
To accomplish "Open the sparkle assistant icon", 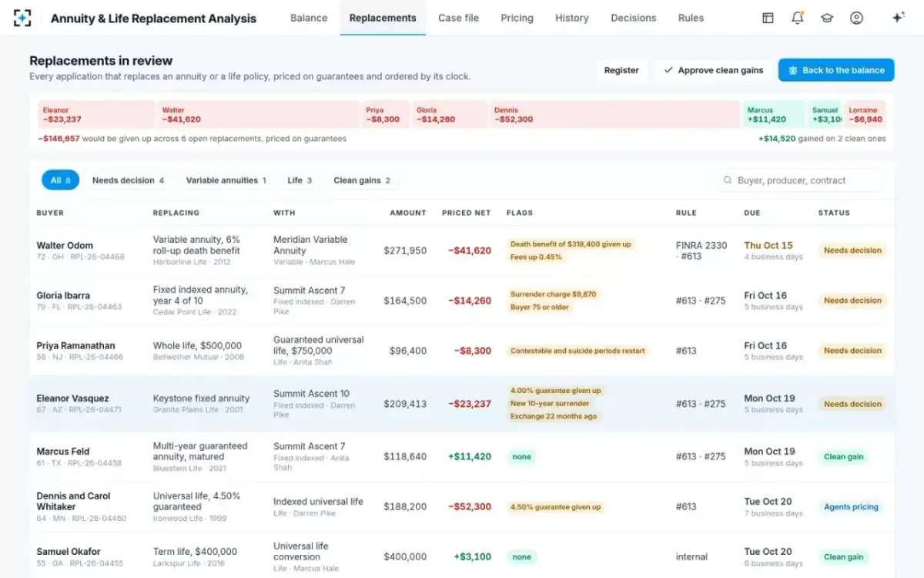I will (x=898, y=18).
